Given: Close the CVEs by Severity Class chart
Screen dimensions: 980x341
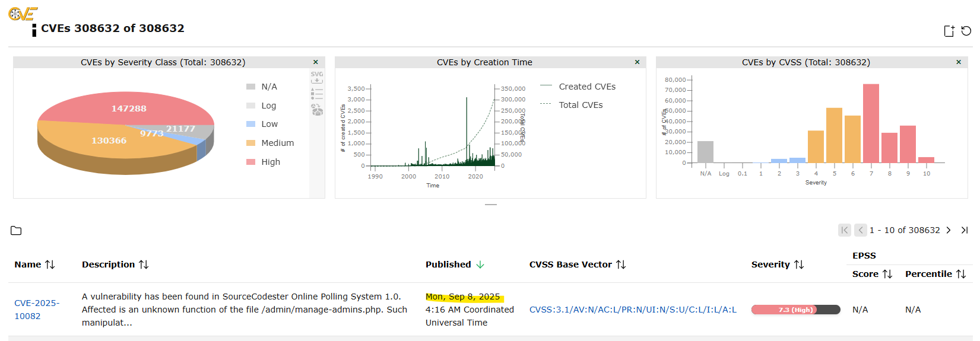Looking at the screenshot, I should click(316, 62).
